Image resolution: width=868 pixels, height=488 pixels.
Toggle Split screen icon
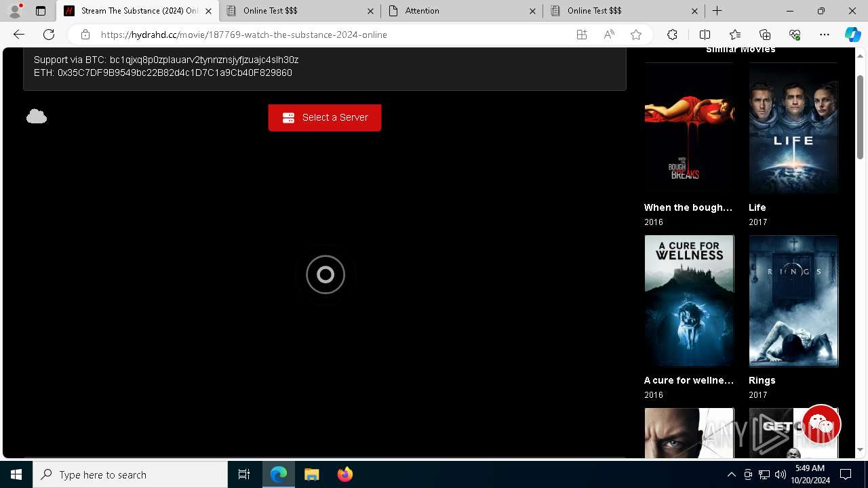(x=705, y=35)
